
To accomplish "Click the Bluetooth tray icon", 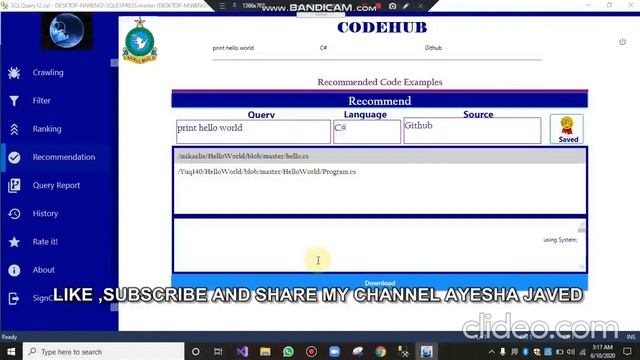I will (526, 352).
